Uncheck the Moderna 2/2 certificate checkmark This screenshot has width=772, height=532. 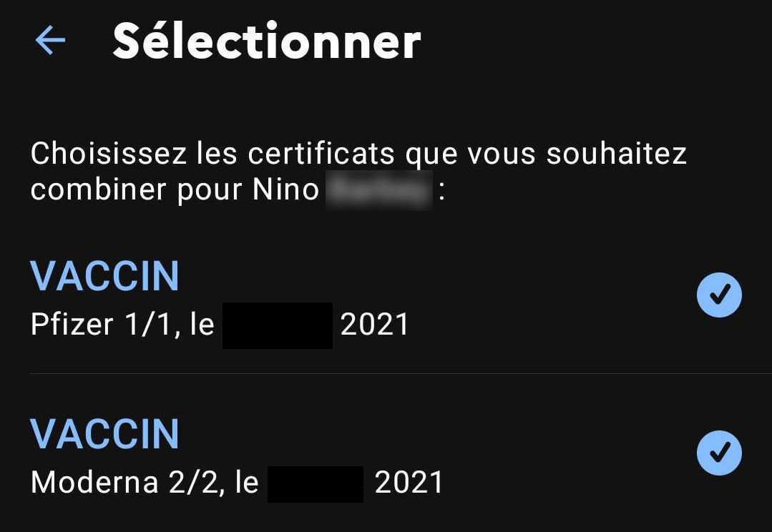[x=719, y=453]
